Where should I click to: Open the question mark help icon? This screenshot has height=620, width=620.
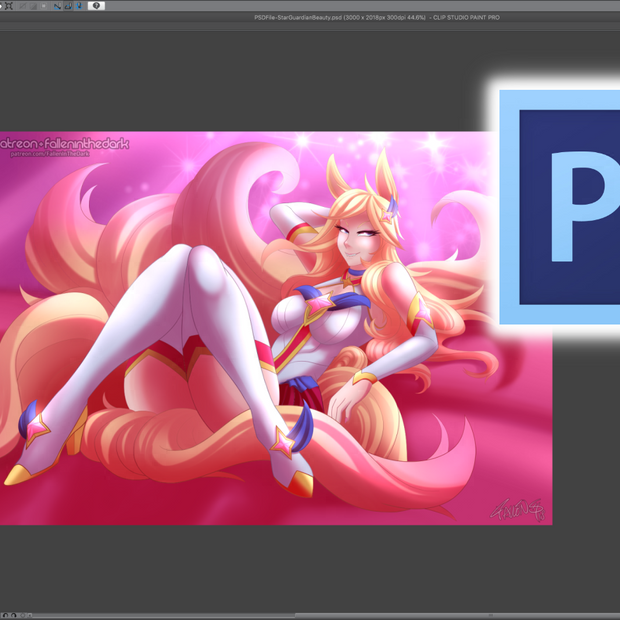pyautogui.click(x=97, y=6)
